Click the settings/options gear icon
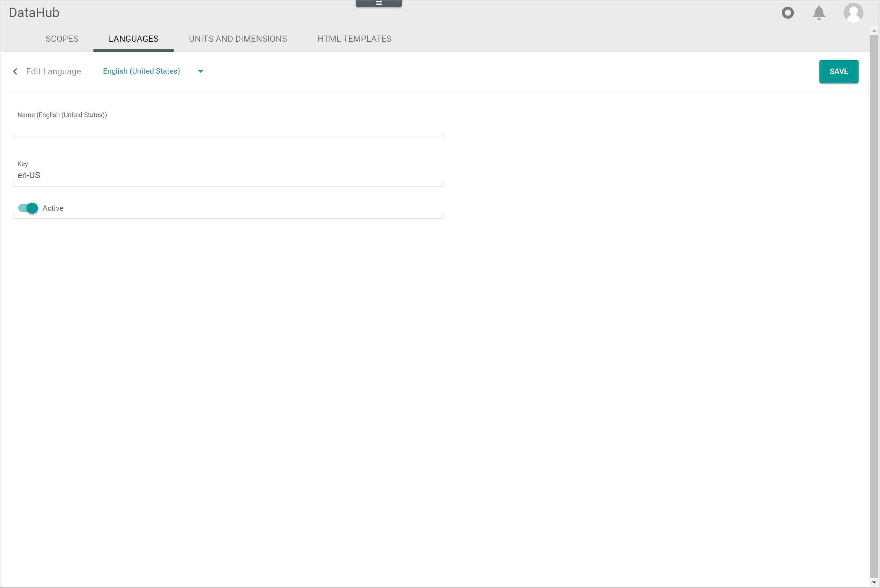Screen dimensions: 880x588 pyautogui.click(x=787, y=12)
